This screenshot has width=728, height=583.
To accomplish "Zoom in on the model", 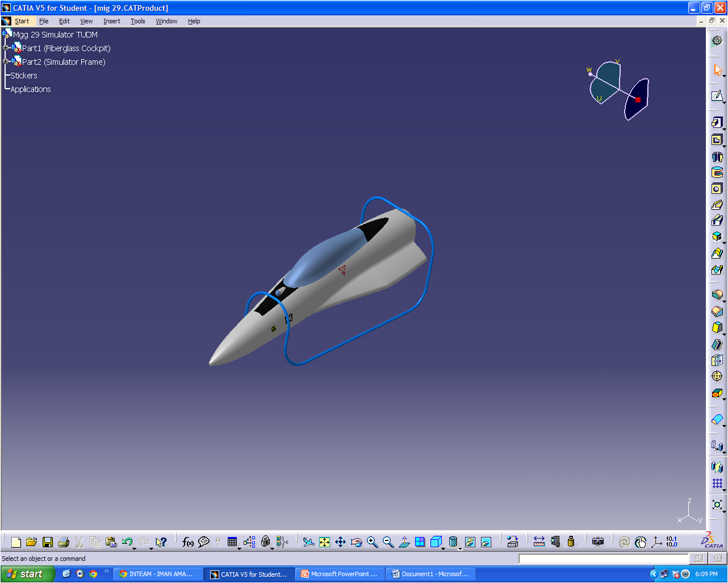I will pyautogui.click(x=372, y=542).
